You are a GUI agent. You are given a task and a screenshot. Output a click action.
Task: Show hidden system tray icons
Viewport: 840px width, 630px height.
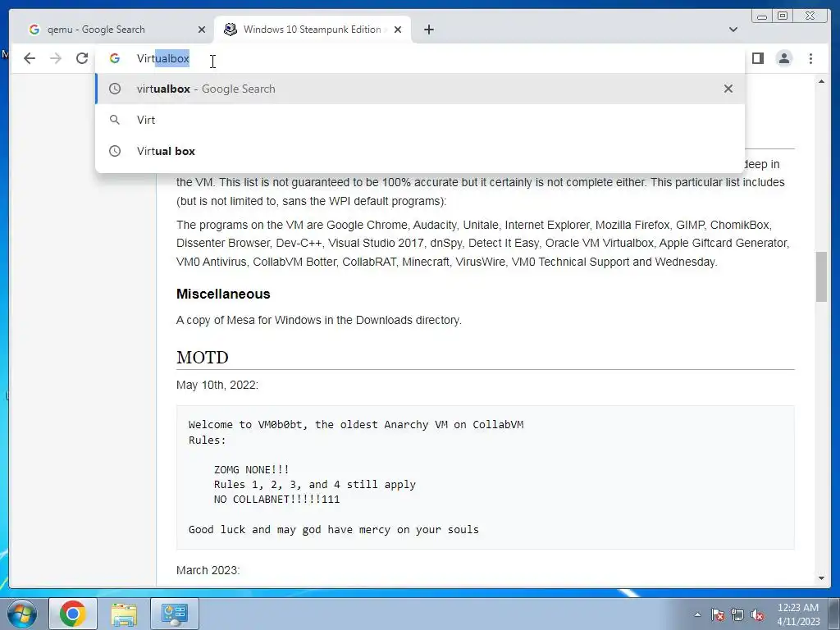pyautogui.click(x=697, y=614)
